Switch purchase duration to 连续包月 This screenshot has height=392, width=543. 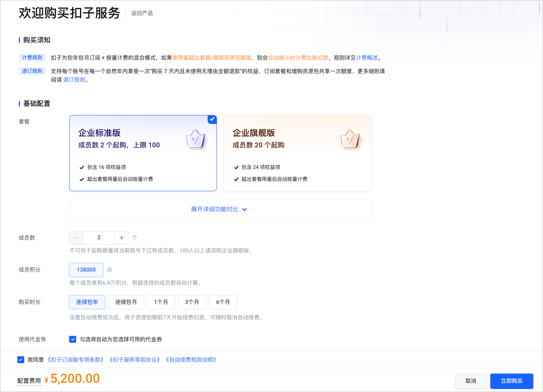click(x=126, y=302)
